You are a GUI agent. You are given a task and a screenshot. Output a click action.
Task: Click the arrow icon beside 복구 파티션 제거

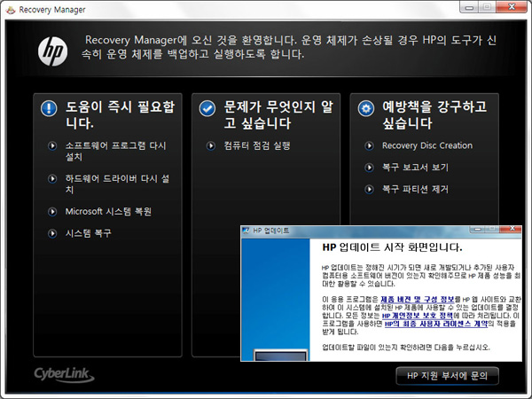369,190
